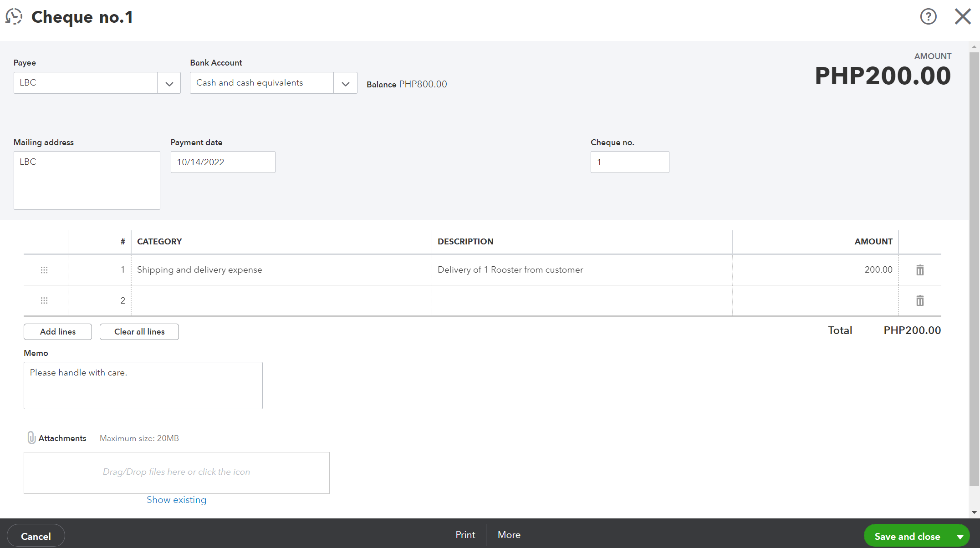Expand the Bank Account dropdown
This screenshot has height=548, width=980.
click(345, 83)
